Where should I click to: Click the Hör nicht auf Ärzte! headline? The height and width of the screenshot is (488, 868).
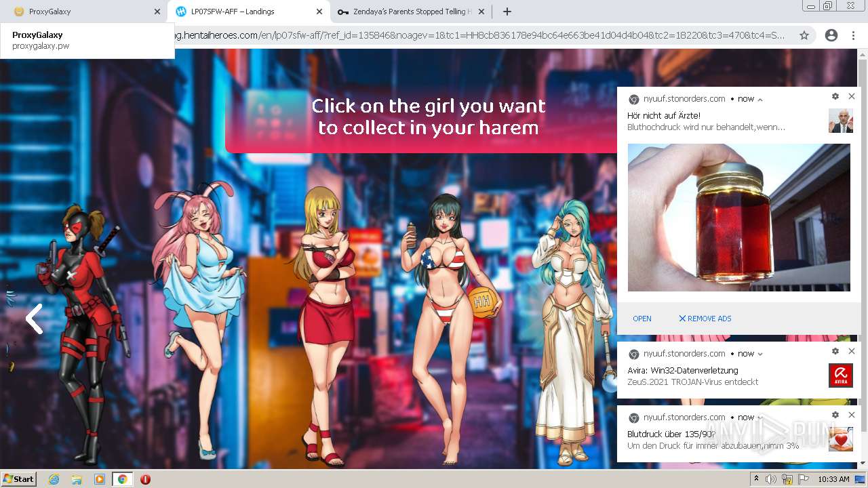(664, 116)
